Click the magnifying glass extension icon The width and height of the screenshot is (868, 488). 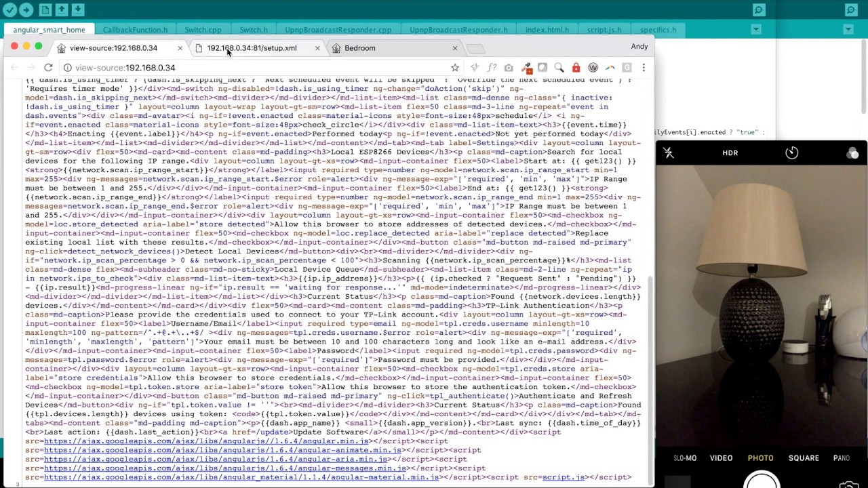[x=559, y=68]
